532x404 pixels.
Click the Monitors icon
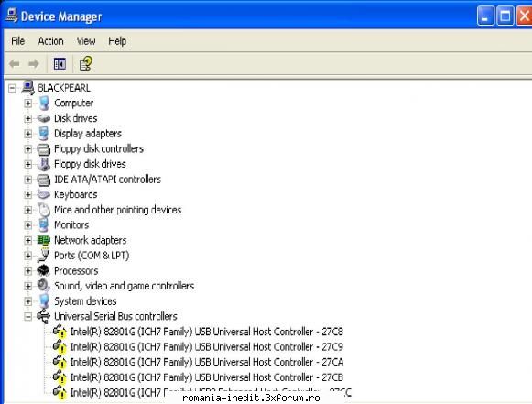44,224
